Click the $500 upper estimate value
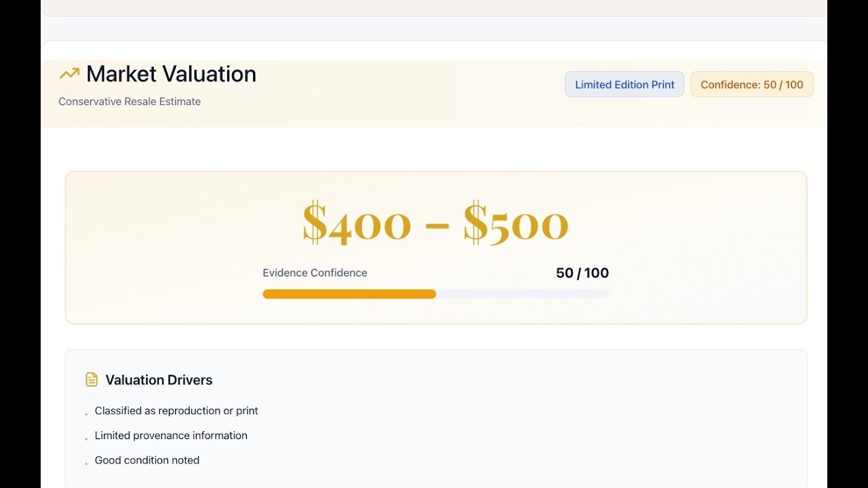This screenshot has height=488, width=868. pyautogui.click(x=515, y=222)
